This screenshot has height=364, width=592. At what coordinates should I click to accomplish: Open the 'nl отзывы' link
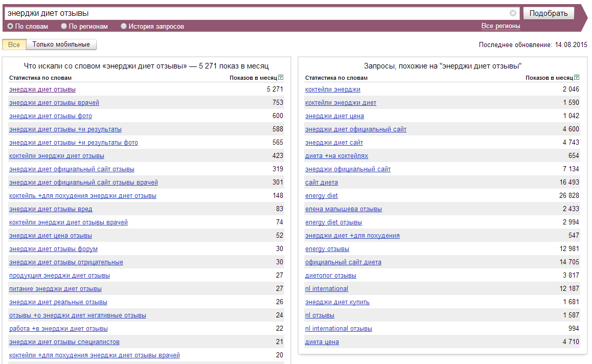[320, 315]
